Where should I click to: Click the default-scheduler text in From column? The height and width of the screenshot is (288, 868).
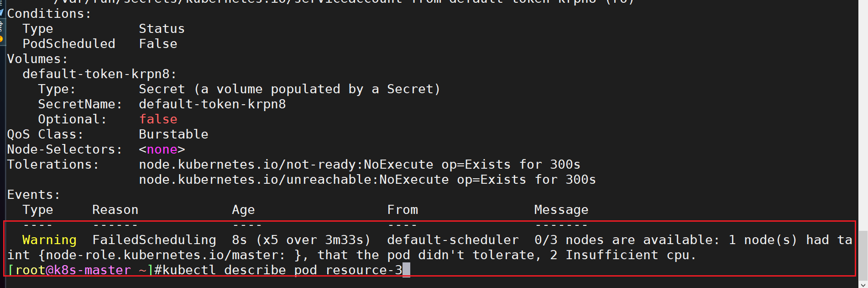(453, 240)
